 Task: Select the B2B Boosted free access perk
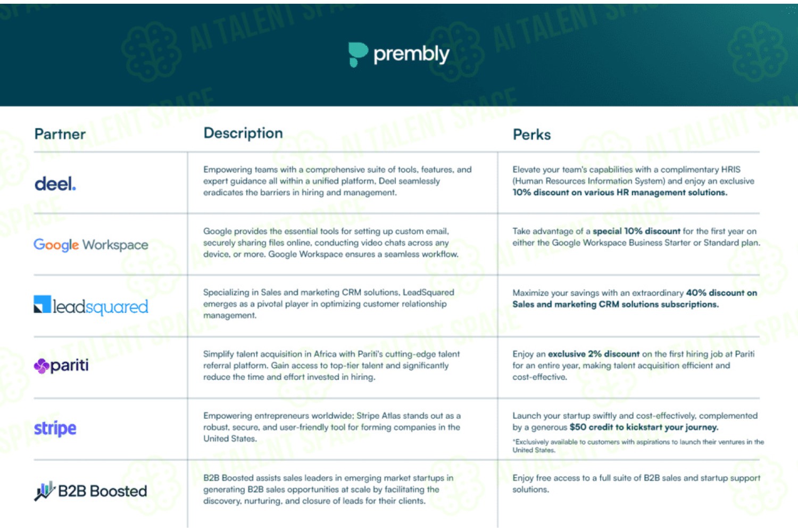(x=636, y=484)
